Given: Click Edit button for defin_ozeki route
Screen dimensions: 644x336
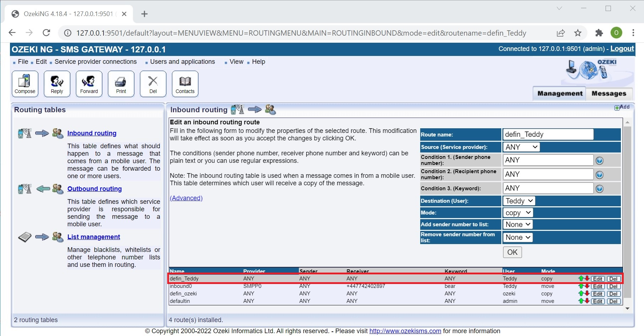Looking at the screenshot, I should coord(598,294).
